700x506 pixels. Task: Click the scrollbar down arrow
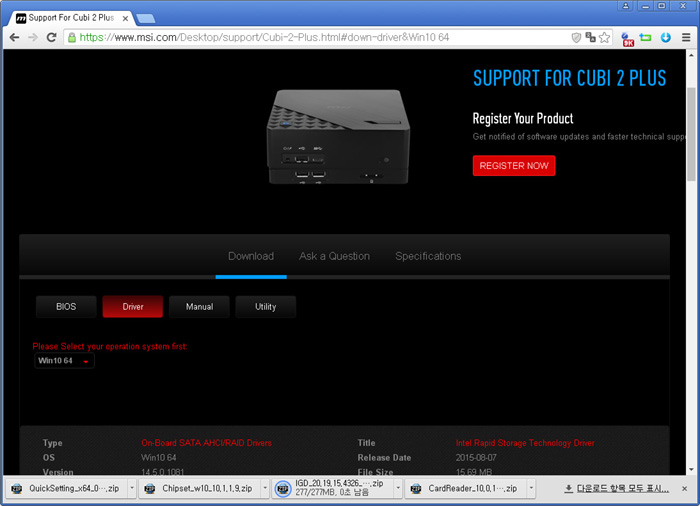691,469
